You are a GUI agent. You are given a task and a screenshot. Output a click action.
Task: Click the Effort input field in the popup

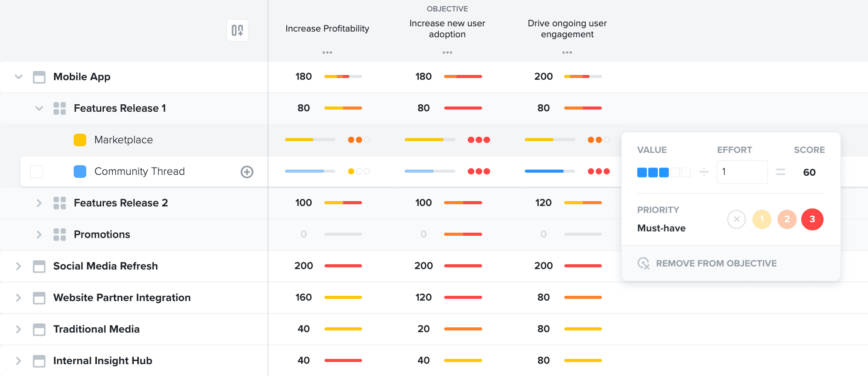742,172
